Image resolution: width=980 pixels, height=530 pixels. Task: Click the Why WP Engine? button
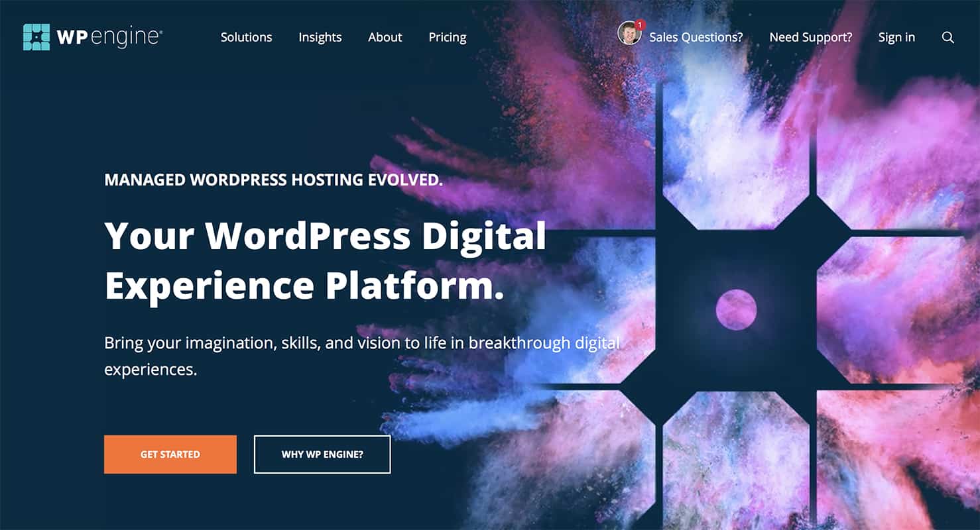pyautogui.click(x=322, y=454)
